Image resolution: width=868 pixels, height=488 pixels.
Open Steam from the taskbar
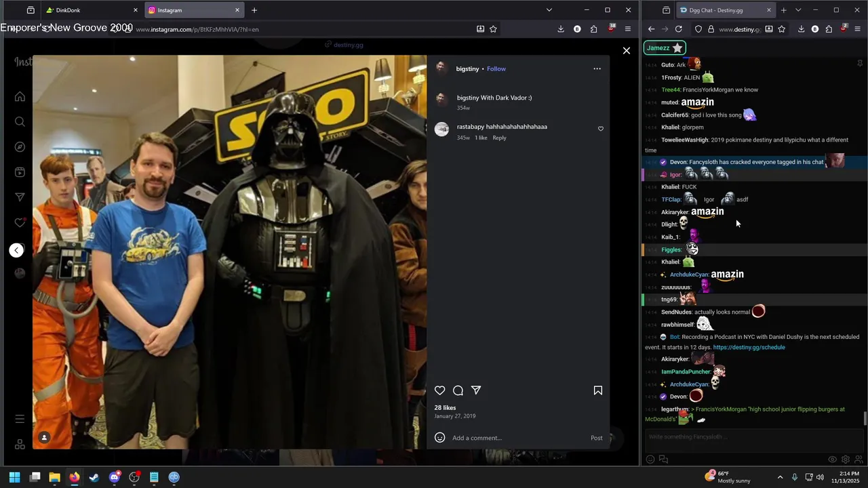coord(94,477)
